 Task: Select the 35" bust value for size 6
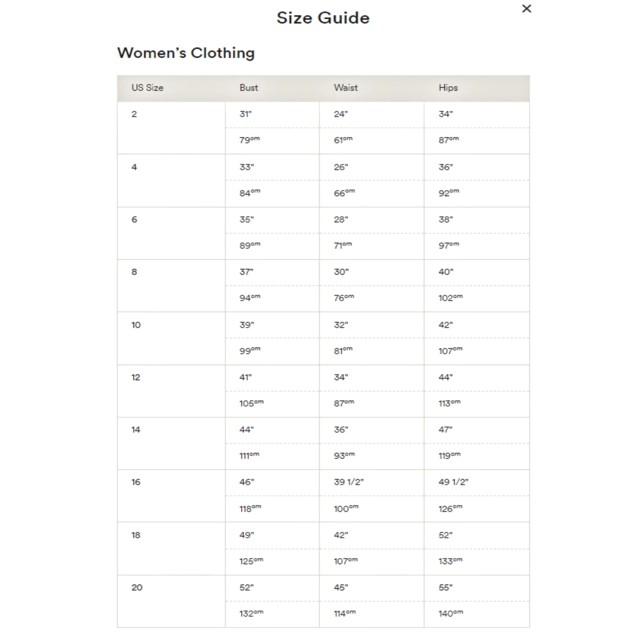(247, 220)
